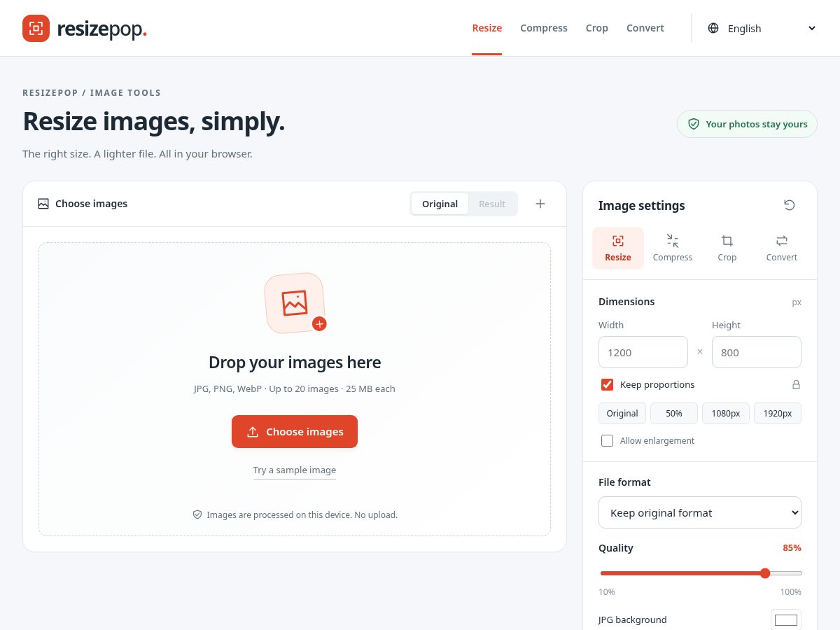Click the reset settings arrow icon
The image size is (840, 630).
tap(790, 205)
